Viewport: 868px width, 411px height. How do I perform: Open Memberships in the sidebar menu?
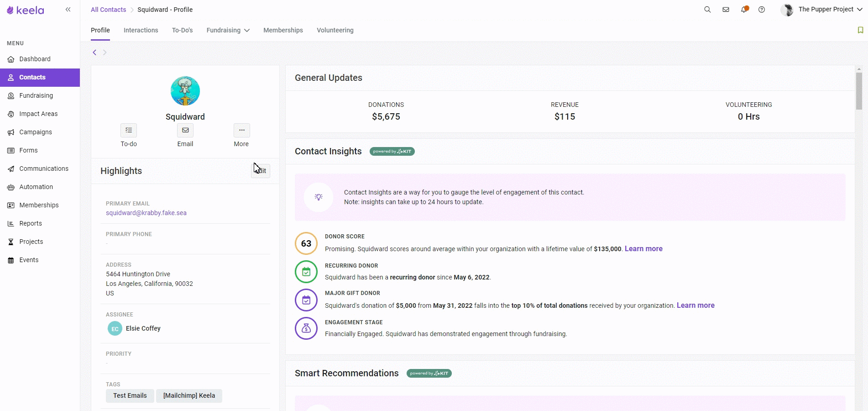point(40,205)
